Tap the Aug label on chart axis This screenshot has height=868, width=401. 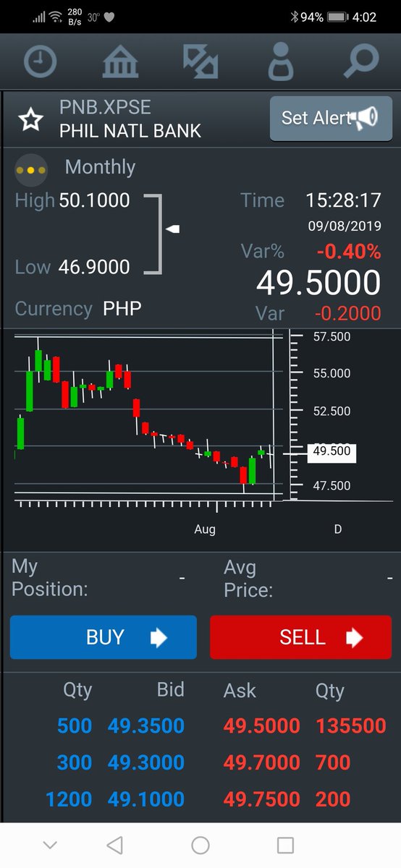coord(205,529)
